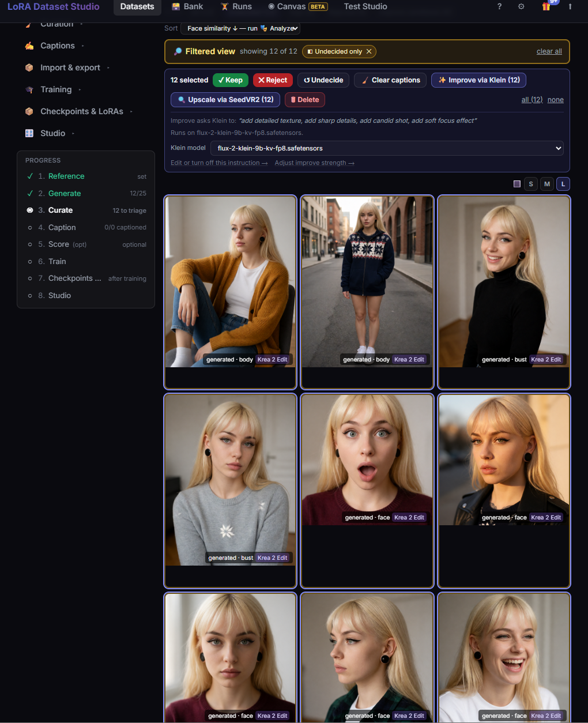Expand the Studio section arrow in sidebar
Viewport: 588px width, 723px height.
[x=73, y=134]
